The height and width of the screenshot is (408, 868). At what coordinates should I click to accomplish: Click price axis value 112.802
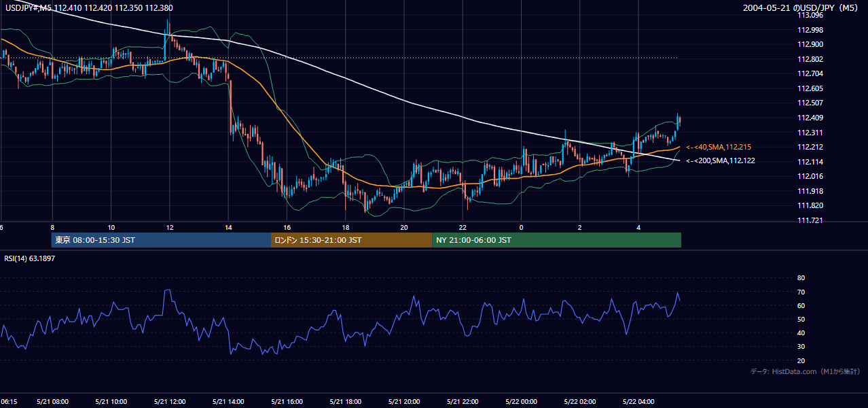[810, 59]
